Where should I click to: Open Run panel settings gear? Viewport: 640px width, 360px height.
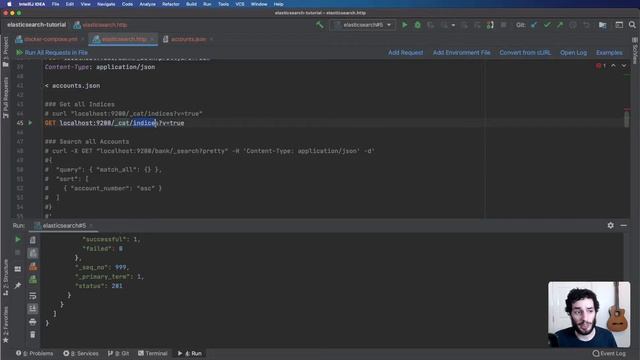pos(610,225)
